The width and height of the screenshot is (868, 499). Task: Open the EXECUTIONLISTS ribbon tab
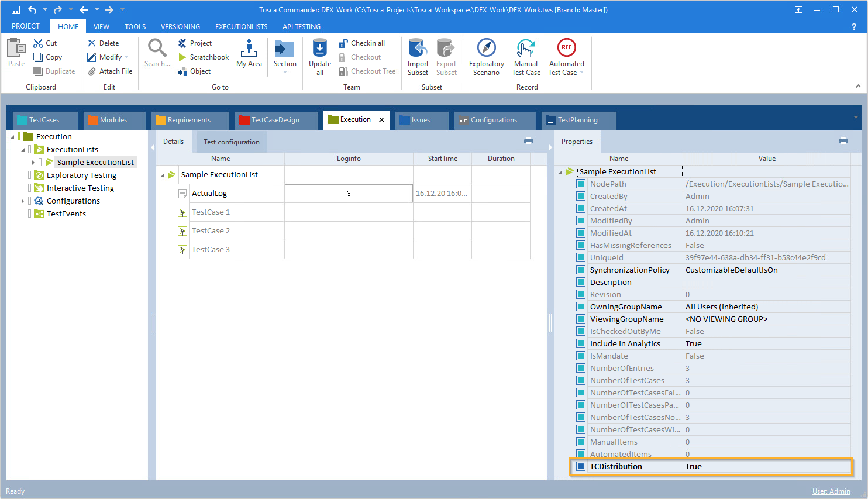coord(241,27)
